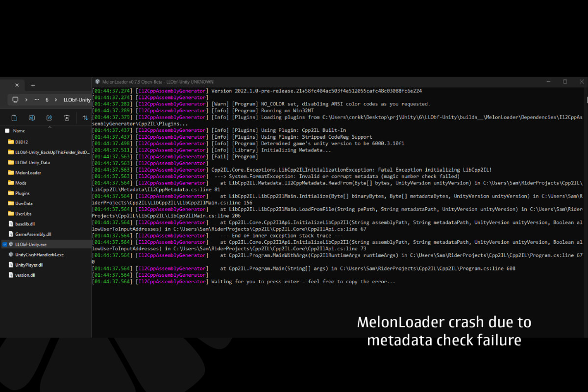Click the 'NO_COLOR set, disabling ANSI' warning line
The height and width of the screenshot is (392, 588).
coord(261,104)
